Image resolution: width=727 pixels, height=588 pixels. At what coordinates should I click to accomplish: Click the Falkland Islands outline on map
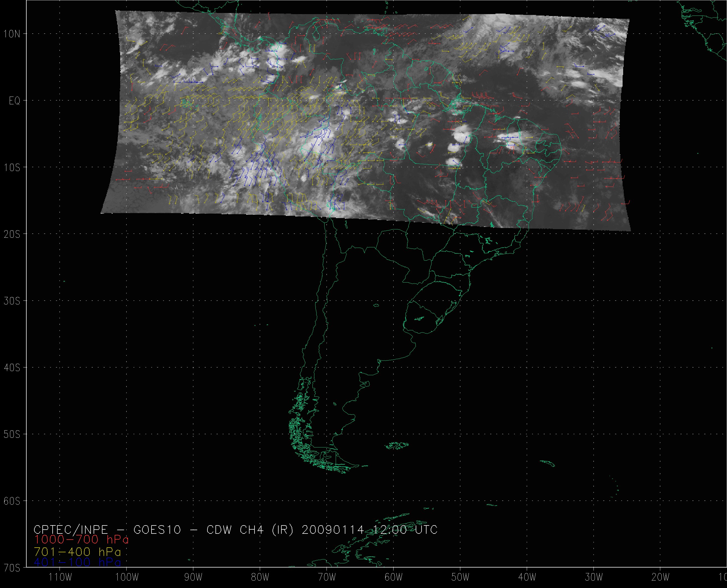[x=397, y=446]
